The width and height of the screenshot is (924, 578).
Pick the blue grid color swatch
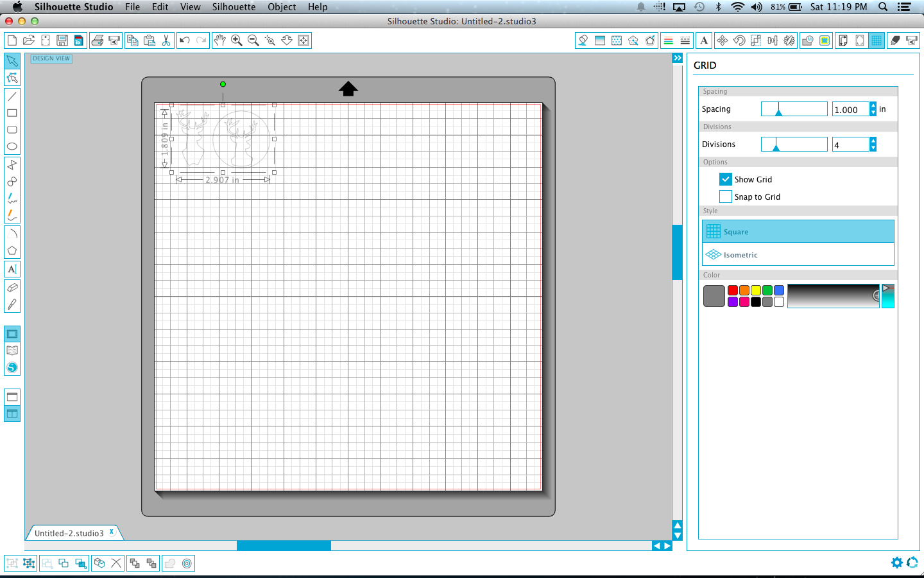779,290
